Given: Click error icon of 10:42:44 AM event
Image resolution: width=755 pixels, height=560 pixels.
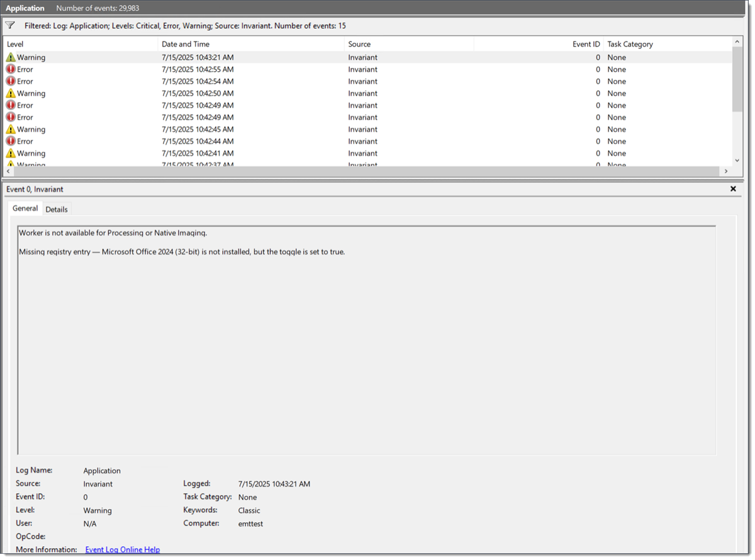Looking at the screenshot, I should [x=11, y=141].
